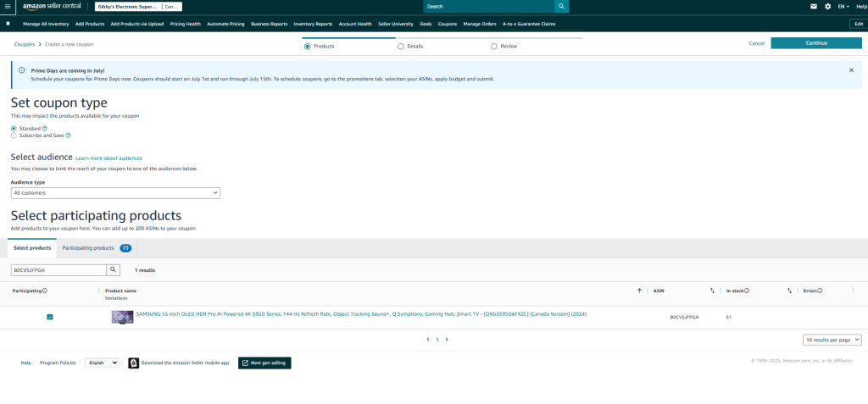Open Pricing Health menu item

point(186,24)
